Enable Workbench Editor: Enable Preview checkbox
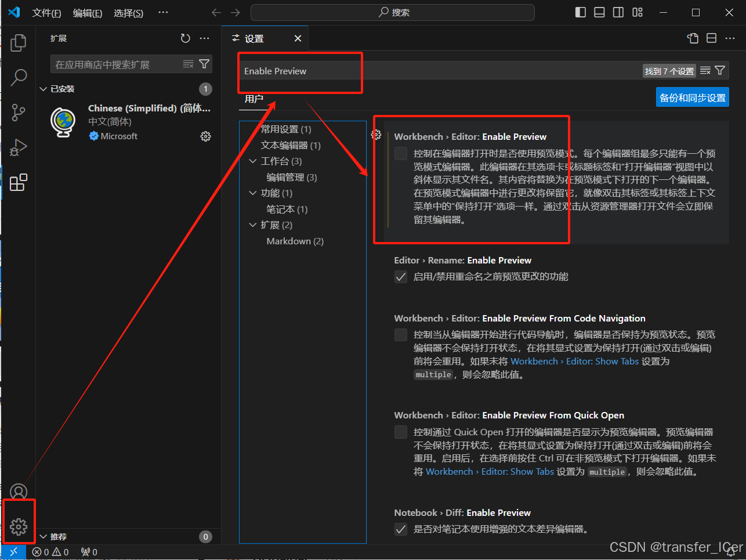The image size is (746, 560). pos(401,153)
